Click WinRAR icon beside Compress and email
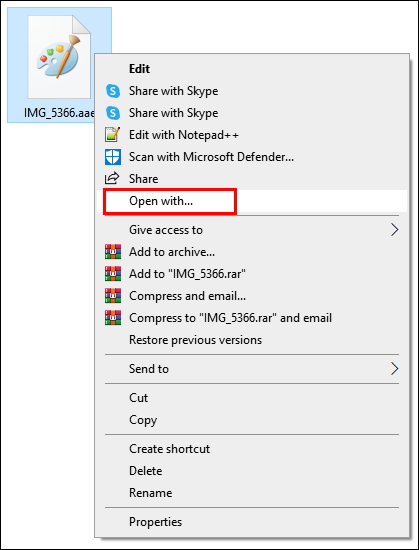This screenshot has height=550, width=419. click(113, 296)
